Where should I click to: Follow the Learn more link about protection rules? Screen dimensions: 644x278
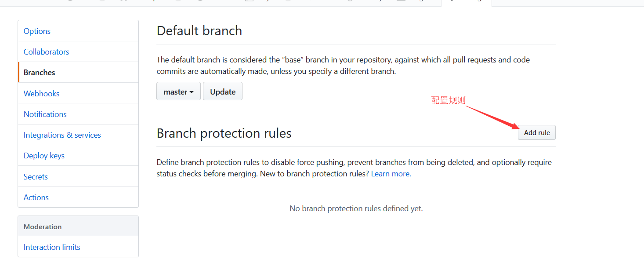(390, 173)
